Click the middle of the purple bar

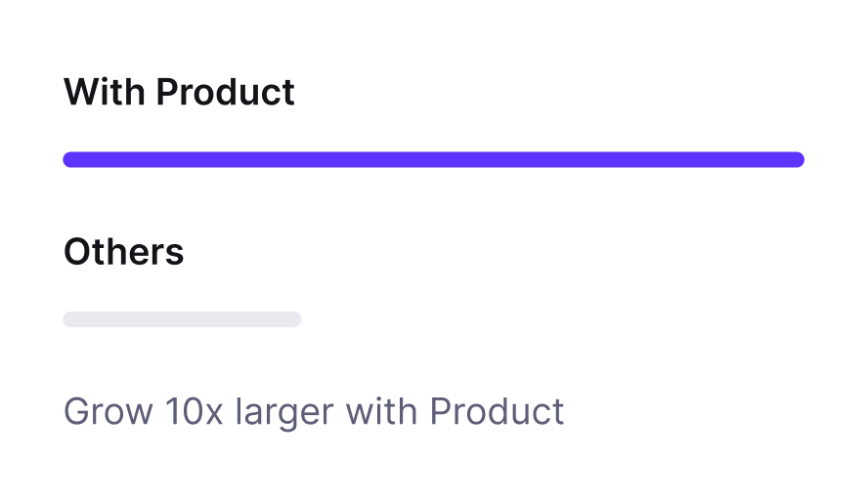pos(433,159)
